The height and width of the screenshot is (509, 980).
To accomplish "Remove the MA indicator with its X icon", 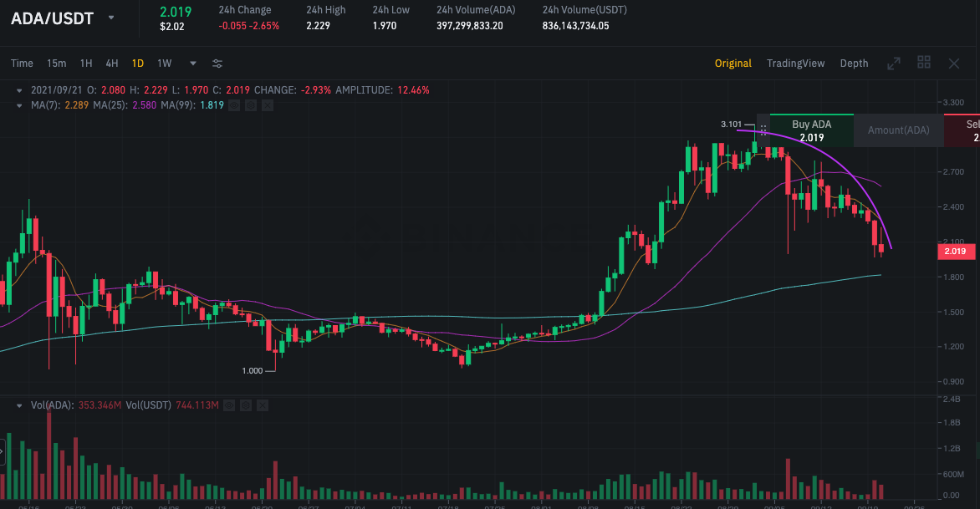I will click(x=268, y=105).
